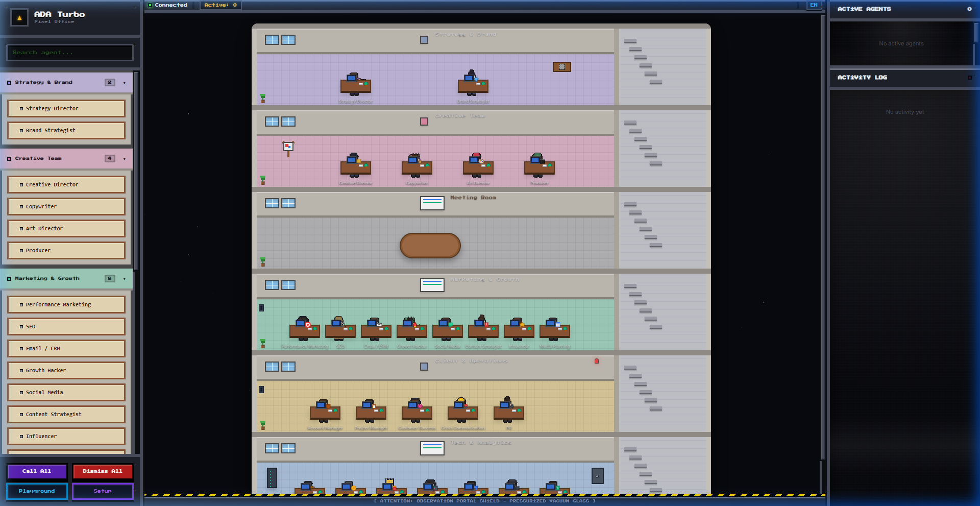
Task: Click the Social Media desk with chat bubble
Action: pyautogui.click(x=448, y=329)
